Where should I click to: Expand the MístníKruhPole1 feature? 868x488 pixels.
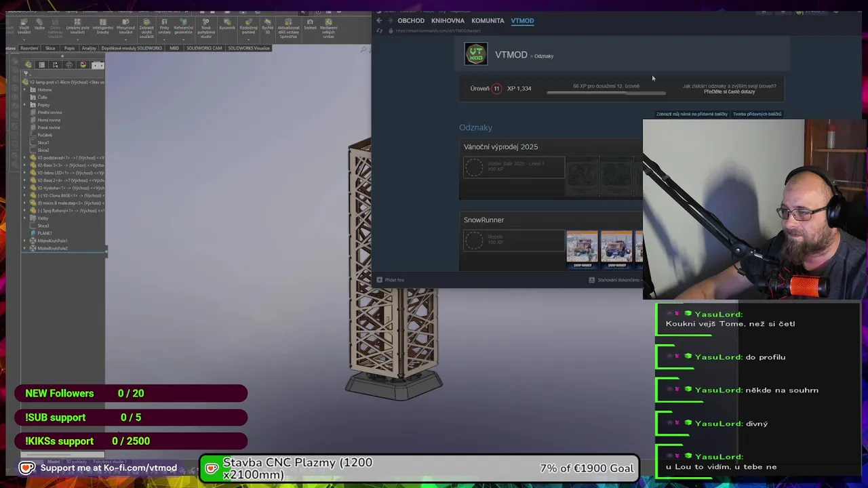[x=24, y=241]
